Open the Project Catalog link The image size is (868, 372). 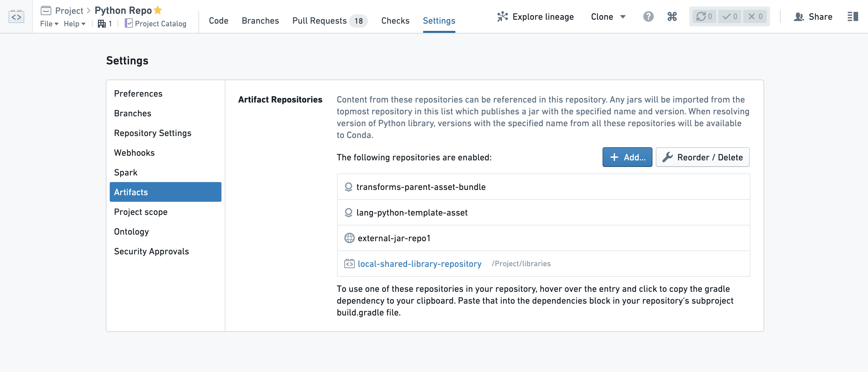coord(156,24)
